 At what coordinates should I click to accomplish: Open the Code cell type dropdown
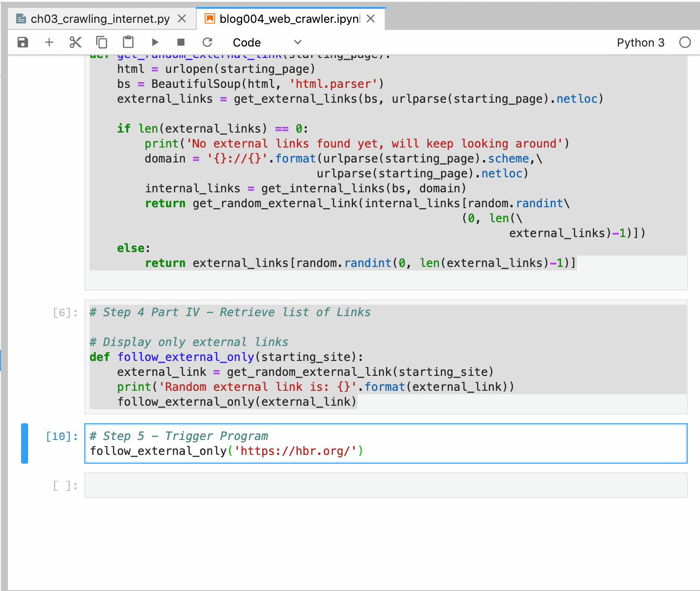[267, 43]
